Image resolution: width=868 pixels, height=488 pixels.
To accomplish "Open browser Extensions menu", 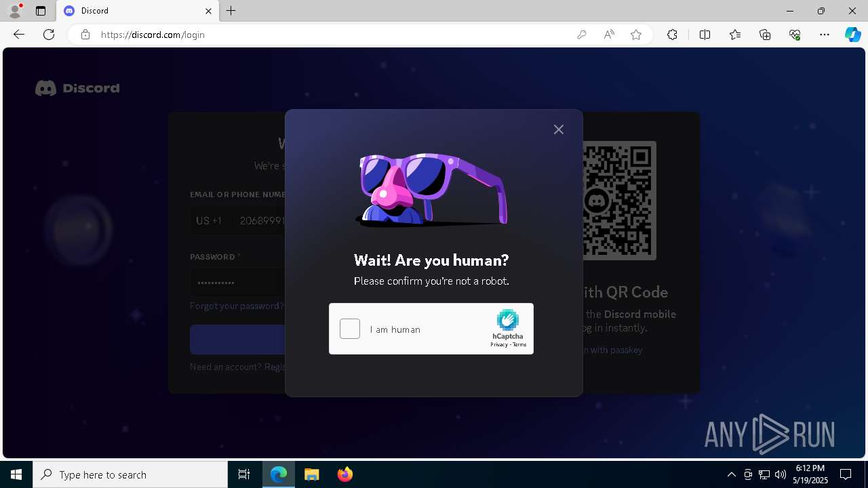I will [672, 35].
